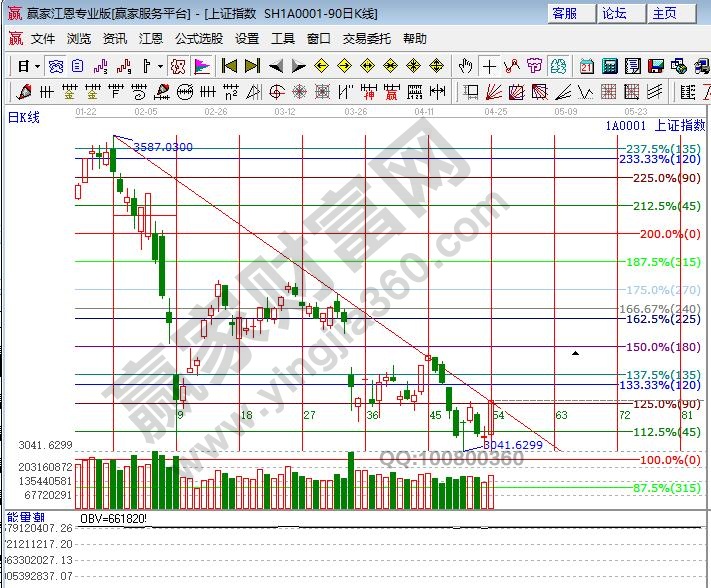Open the 文件 menu
This screenshot has width=711, height=588.
pyautogui.click(x=43, y=39)
